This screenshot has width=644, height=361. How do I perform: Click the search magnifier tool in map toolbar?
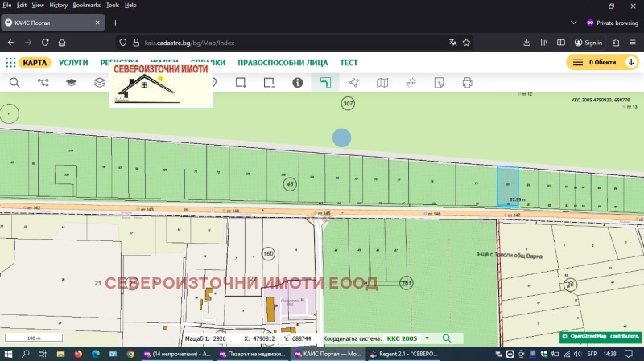coord(14,82)
